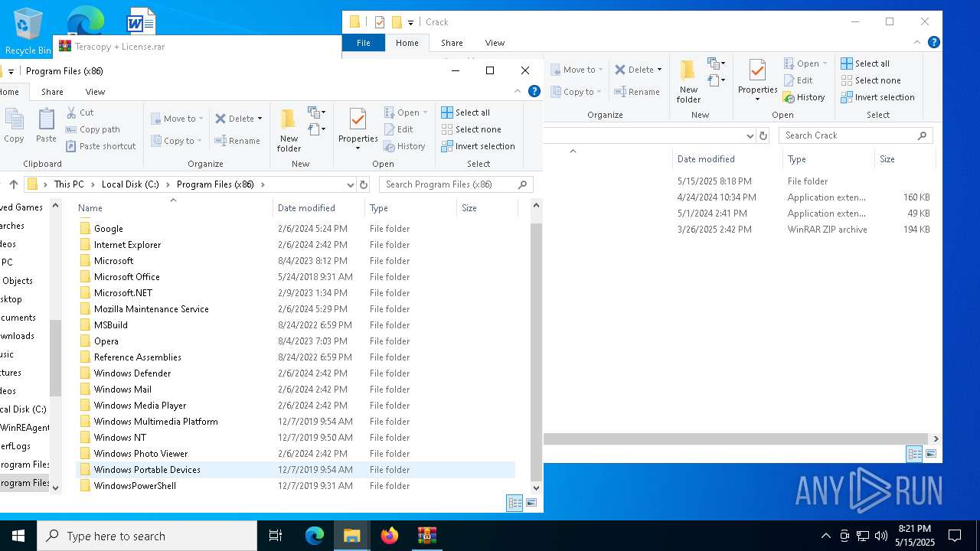The height and width of the screenshot is (551, 980).
Task: Open Properties in Program Files window ribbon
Action: 358,129
